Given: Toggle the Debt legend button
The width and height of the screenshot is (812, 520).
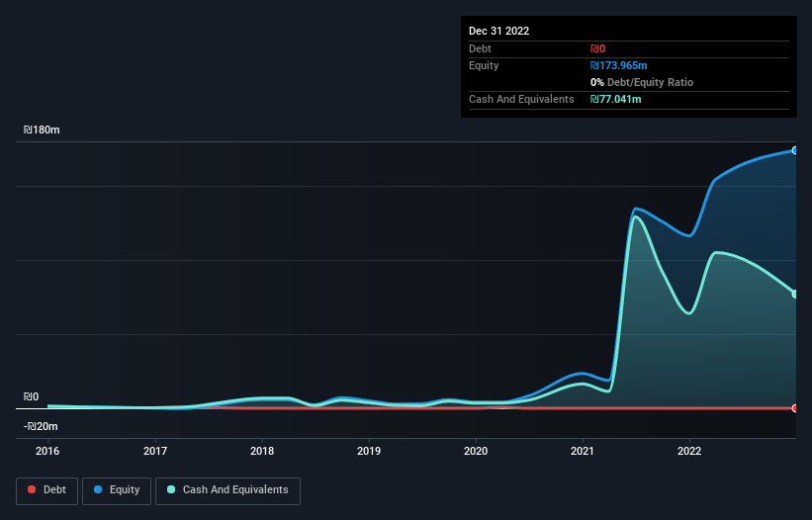Looking at the screenshot, I should (46, 490).
